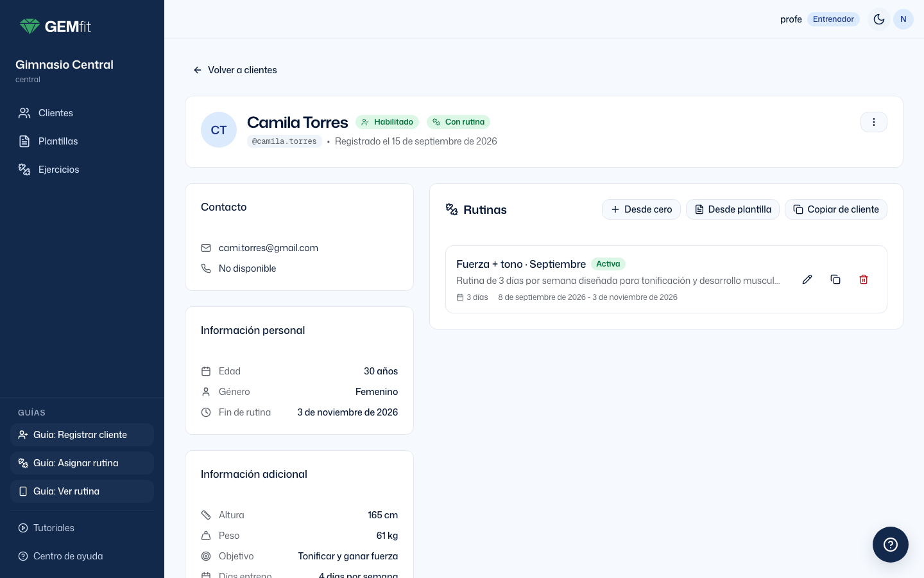This screenshot has height=578, width=924.
Task: Open Guía: Asignar rutina
Action: tap(82, 463)
